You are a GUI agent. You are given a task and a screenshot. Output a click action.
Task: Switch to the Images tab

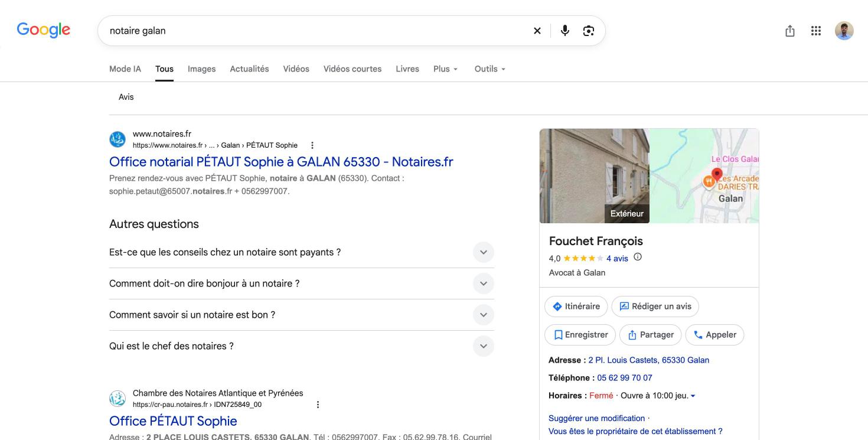coord(202,69)
